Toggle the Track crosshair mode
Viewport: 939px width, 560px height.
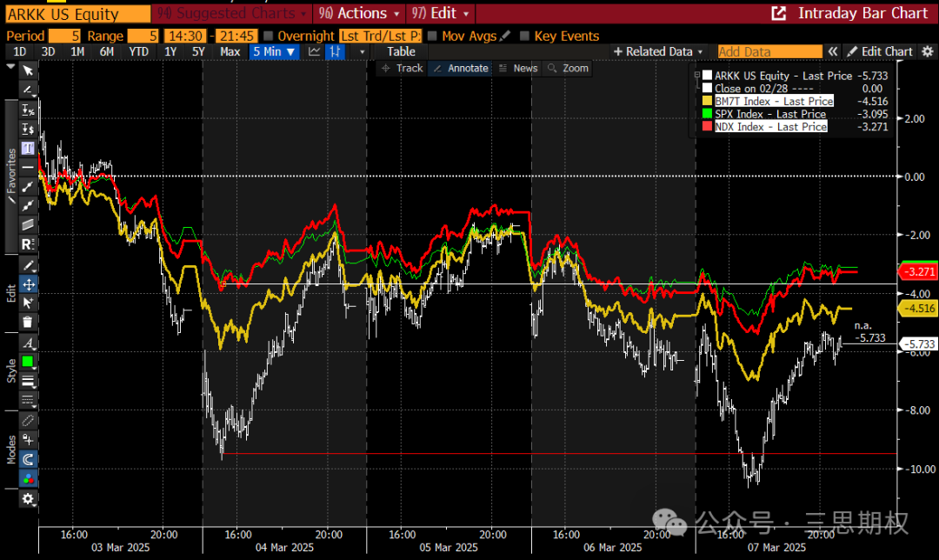pos(402,69)
